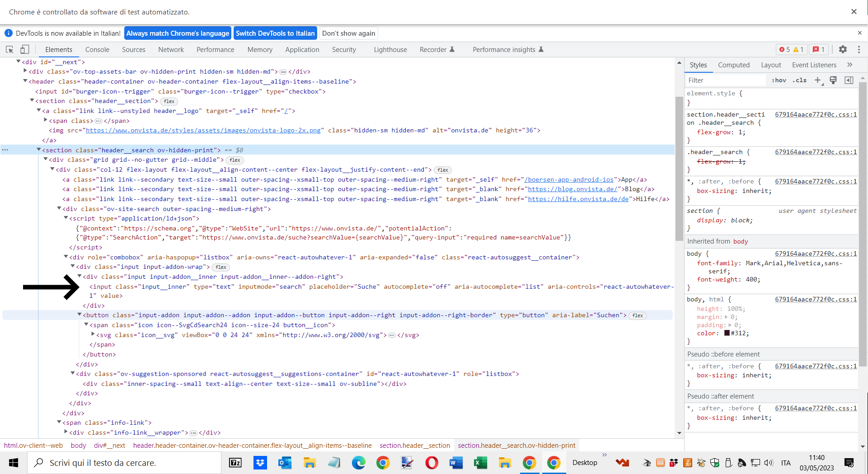Open Microsoft Edge from the taskbar
Image resolution: width=868 pixels, height=474 pixels.
pos(358,463)
